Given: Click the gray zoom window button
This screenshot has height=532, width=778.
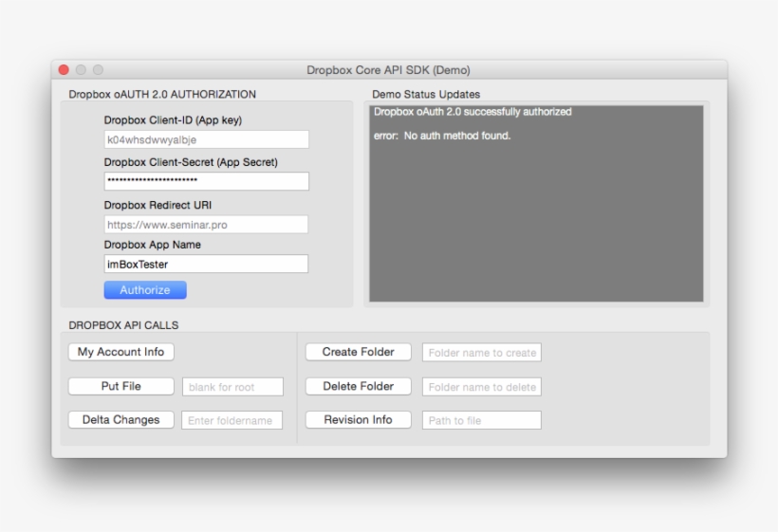Looking at the screenshot, I should [99, 70].
